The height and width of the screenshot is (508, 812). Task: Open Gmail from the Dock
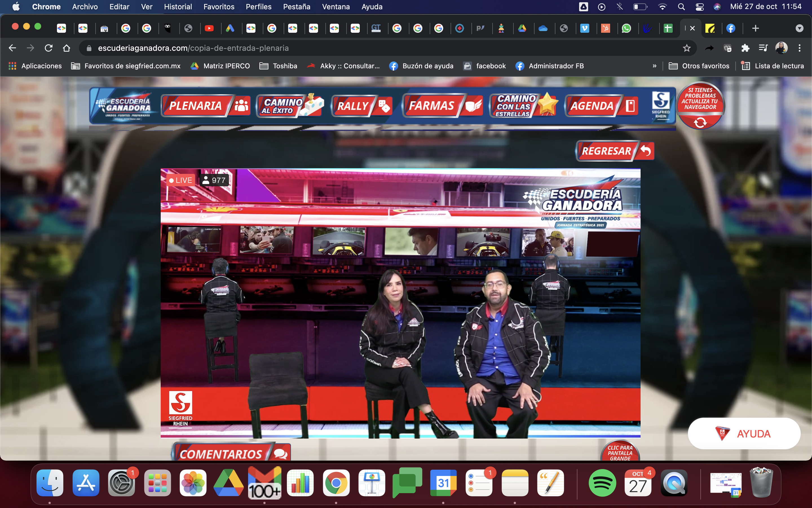(x=264, y=483)
